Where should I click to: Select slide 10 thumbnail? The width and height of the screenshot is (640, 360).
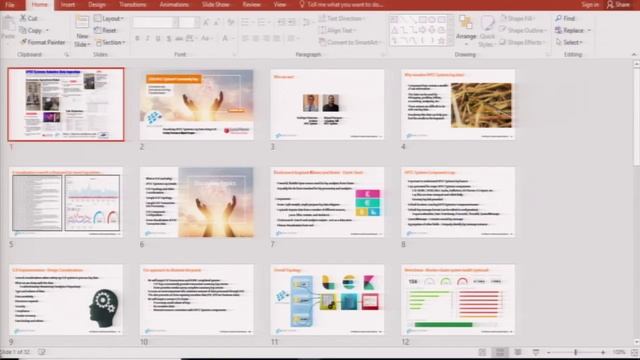197,300
